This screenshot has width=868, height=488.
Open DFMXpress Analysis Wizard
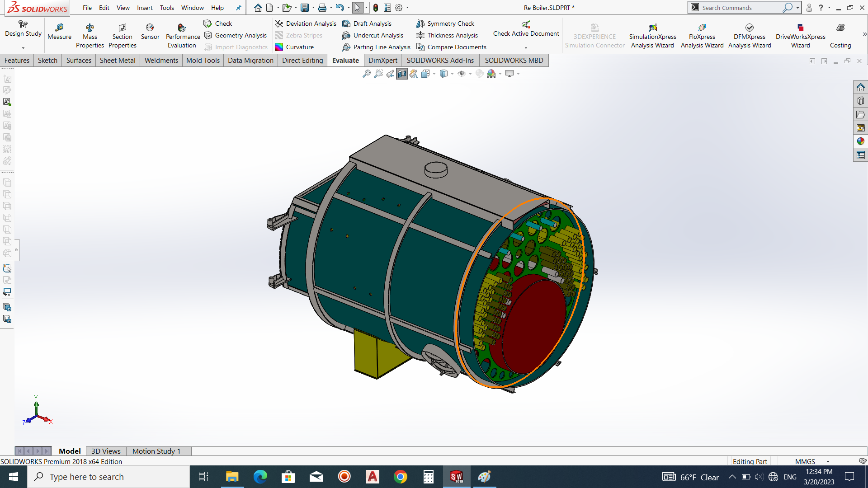coord(750,34)
